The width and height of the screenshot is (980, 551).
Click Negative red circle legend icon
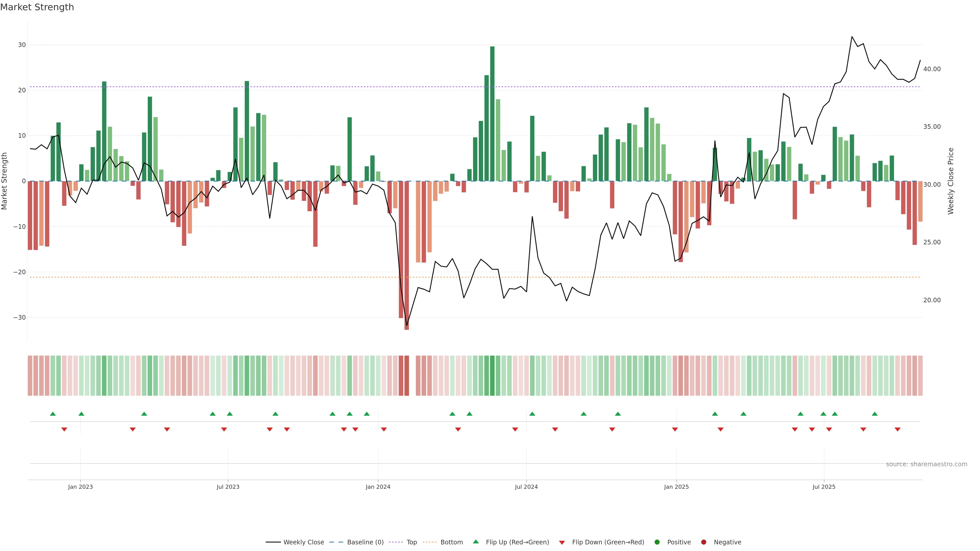point(703,542)
